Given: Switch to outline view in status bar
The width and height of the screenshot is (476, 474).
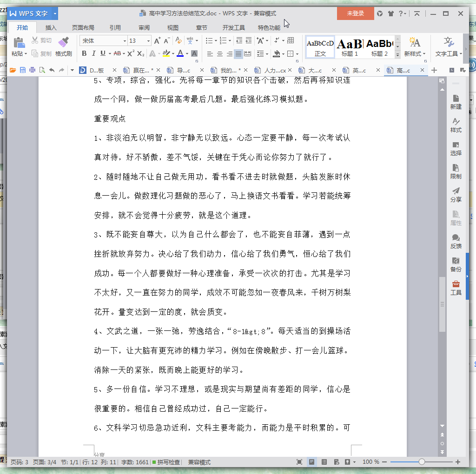Looking at the screenshot, I should pos(324,462).
